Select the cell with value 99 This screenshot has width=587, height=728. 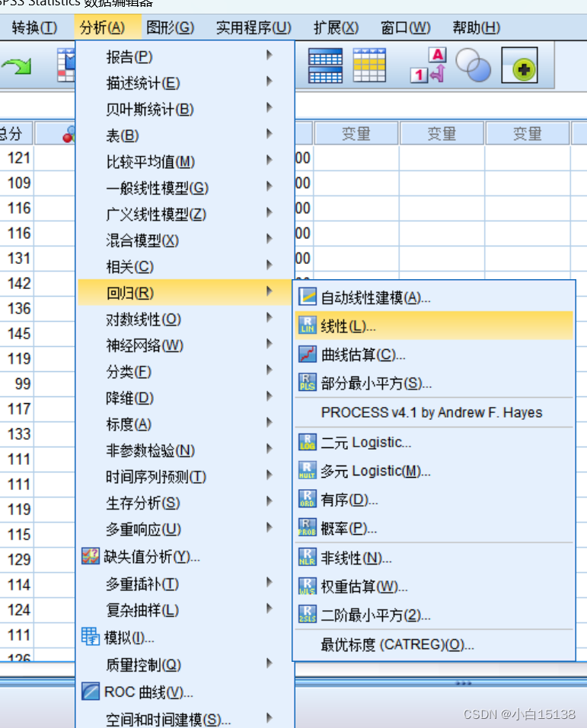(x=18, y=383)
